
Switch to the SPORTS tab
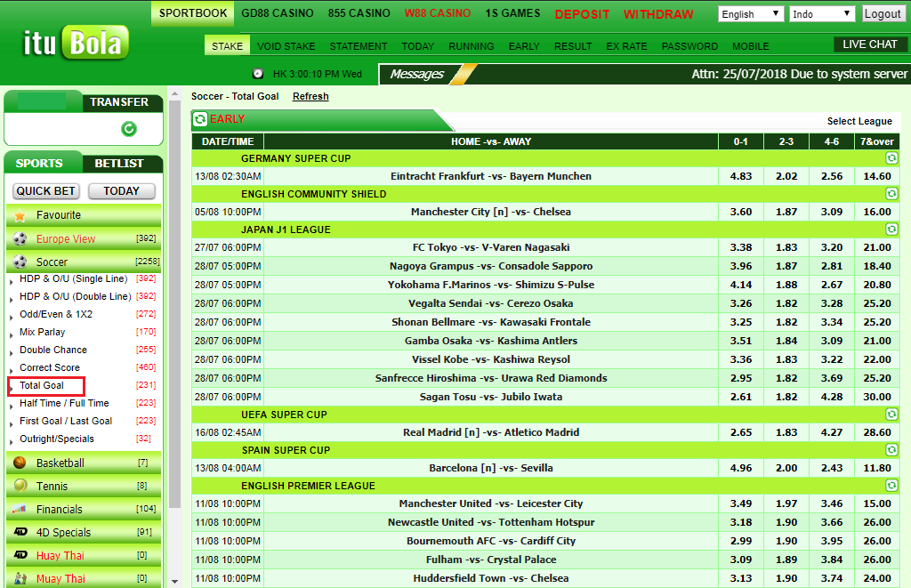tap(39, 164)
